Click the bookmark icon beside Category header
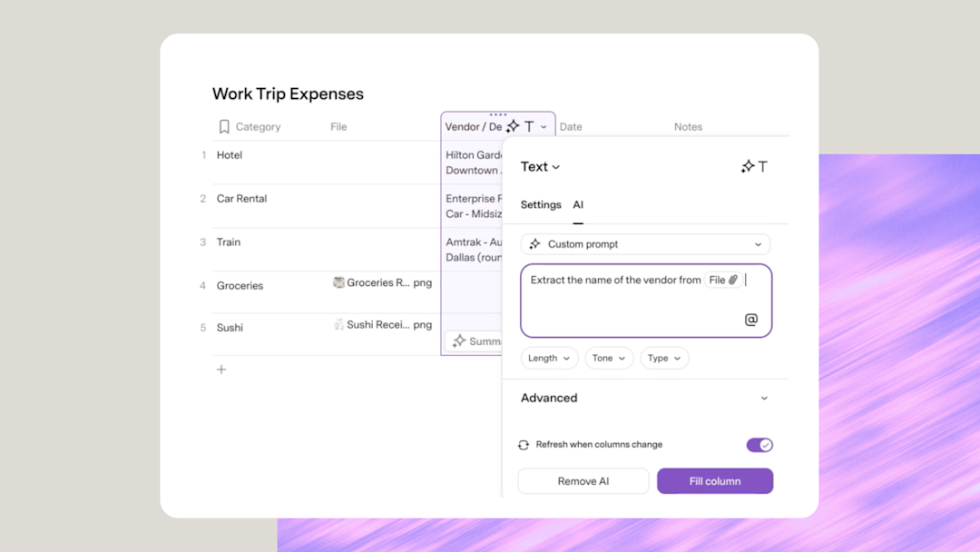Image resolution: width=980 pixels, height=552 pixels. pos(224,127)
